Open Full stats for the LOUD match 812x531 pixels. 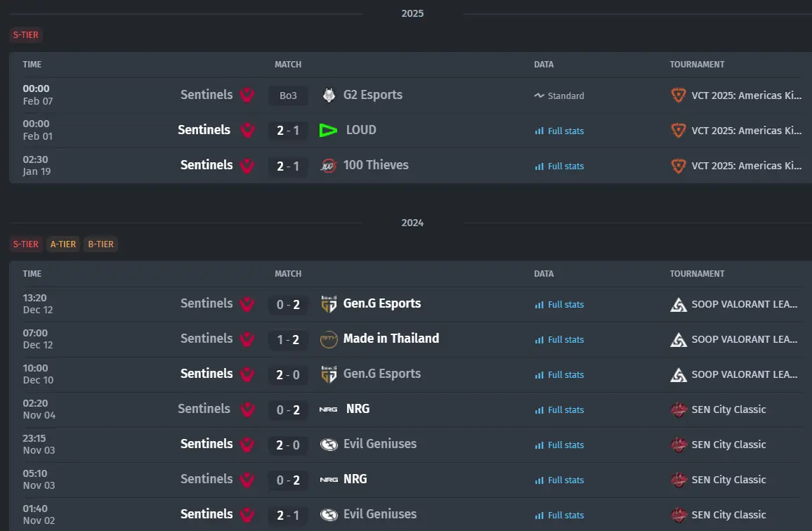559,131
